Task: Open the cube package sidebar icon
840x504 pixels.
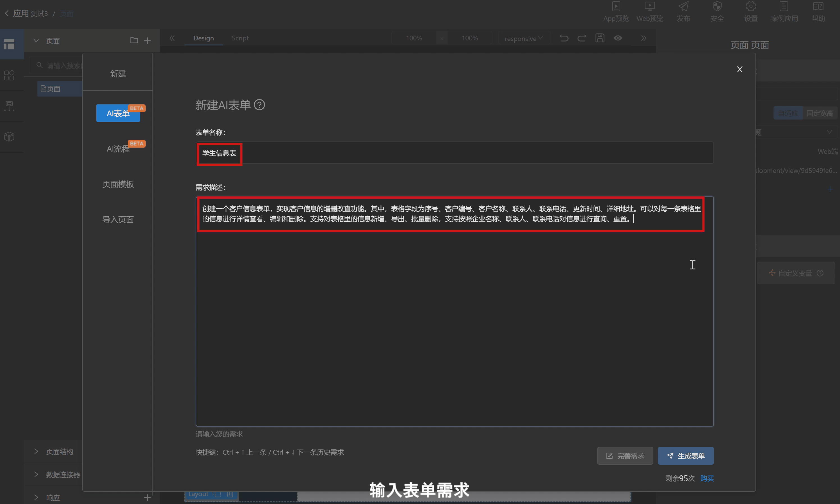Action: pos(9,137)
